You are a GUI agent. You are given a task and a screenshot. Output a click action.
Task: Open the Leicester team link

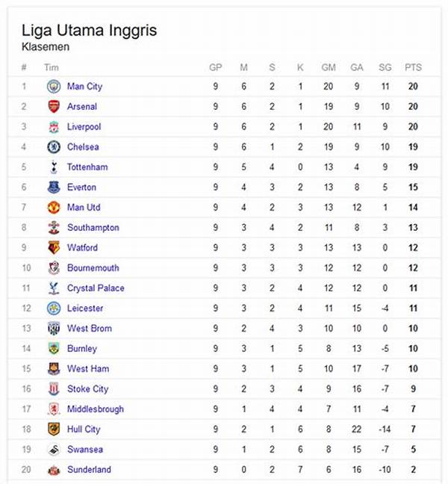tap(85, 308)
